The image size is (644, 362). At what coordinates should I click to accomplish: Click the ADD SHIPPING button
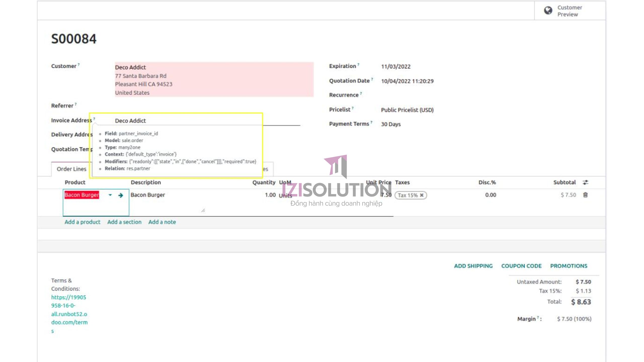(473, 266)
